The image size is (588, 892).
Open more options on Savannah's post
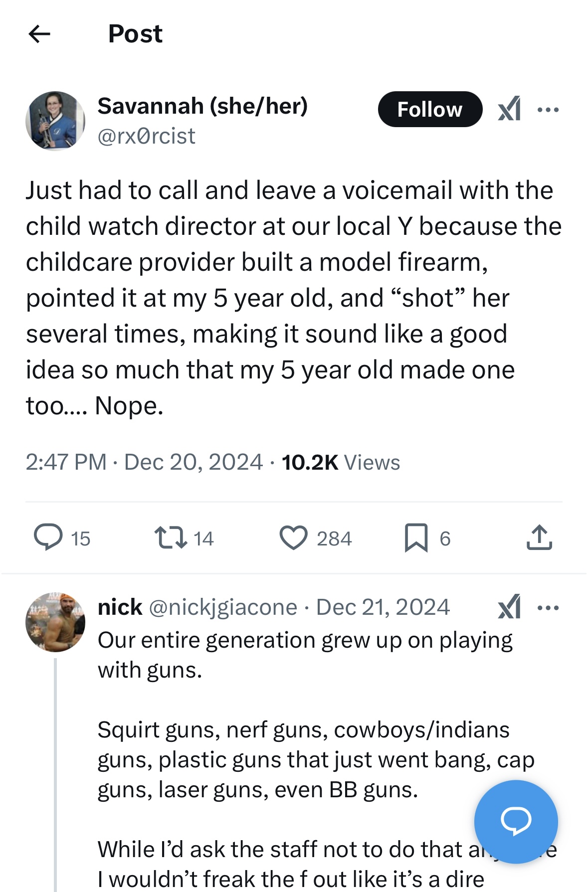pyautogui.click(x=548, y=109)
